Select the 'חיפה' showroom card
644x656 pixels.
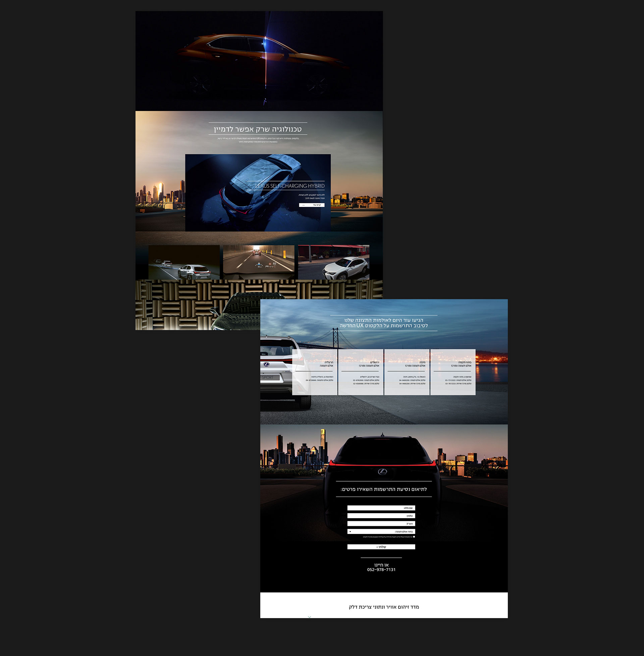407,372
